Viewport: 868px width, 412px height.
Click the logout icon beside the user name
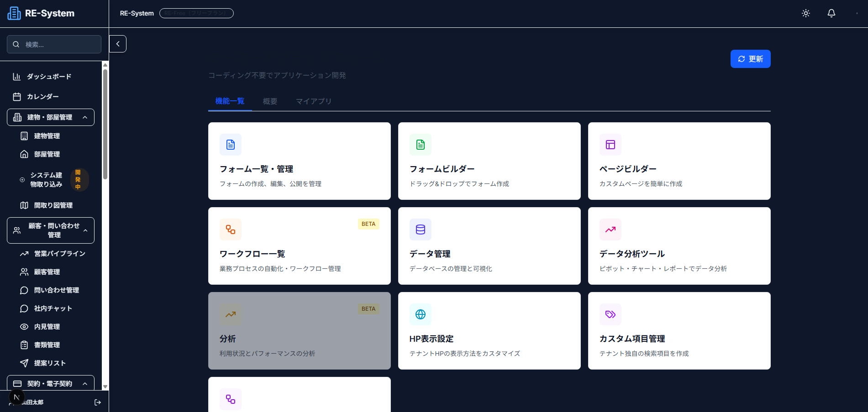tap(97, 402)
